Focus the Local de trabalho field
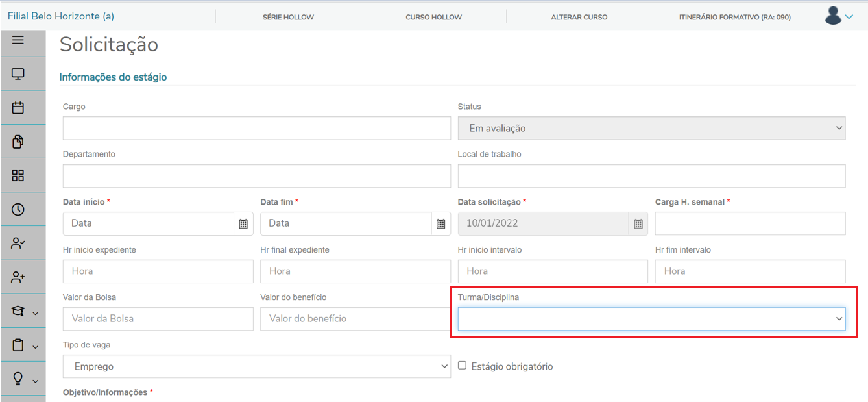The width and height of the screenshot is (868, 402). [x=652, y=176]
